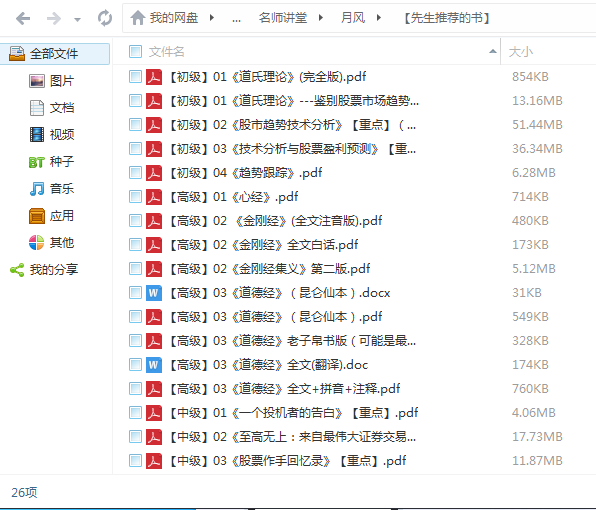Open 【高级】03《道德经》全文(翻译).doc file
596x510 pixels.
[x=269, y=365]
